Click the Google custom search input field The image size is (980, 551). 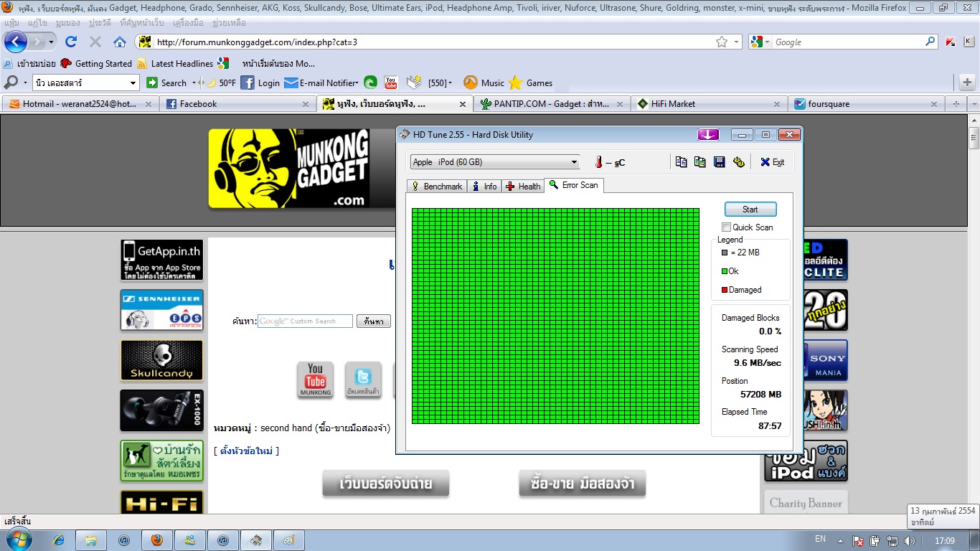pos(306,321)
